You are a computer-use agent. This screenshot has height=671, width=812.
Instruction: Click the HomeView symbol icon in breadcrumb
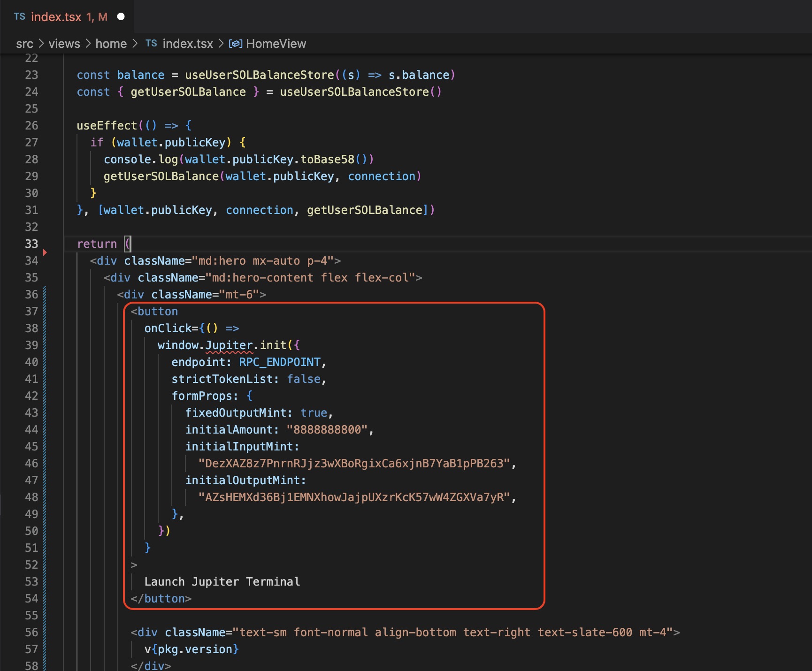[235, 44]
